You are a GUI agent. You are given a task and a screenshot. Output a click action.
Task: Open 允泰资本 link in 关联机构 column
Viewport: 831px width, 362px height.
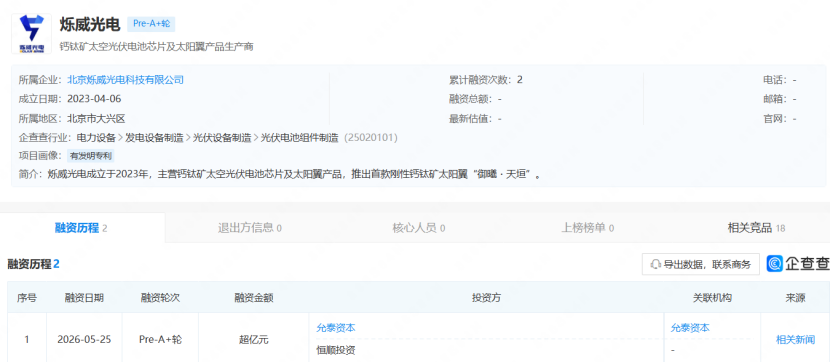[x=689, y=328]
